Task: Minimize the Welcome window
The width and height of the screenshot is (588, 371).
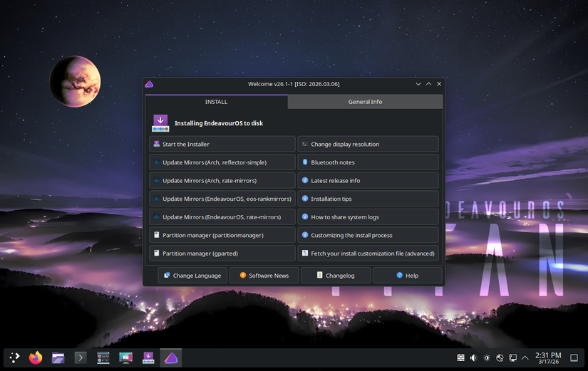Action: 418,84
